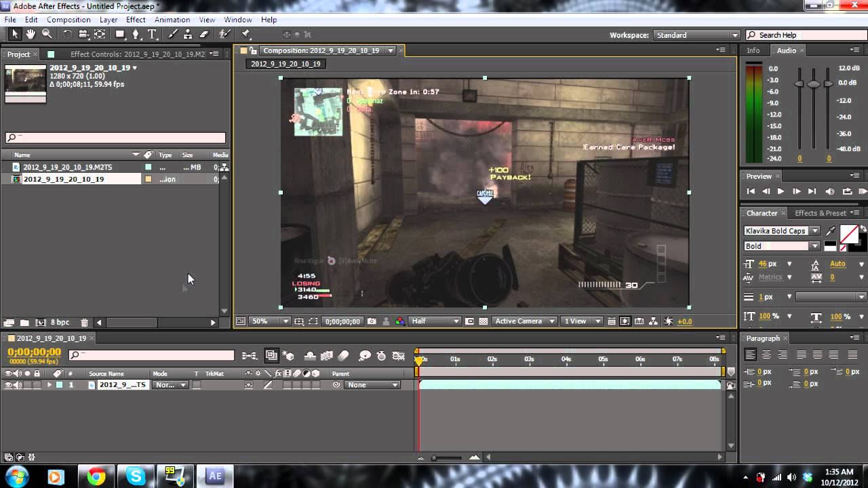The height and width of the screenshot is (488, 868).
Task: Choose the Pen tool
Action: (x=136, y=34)
